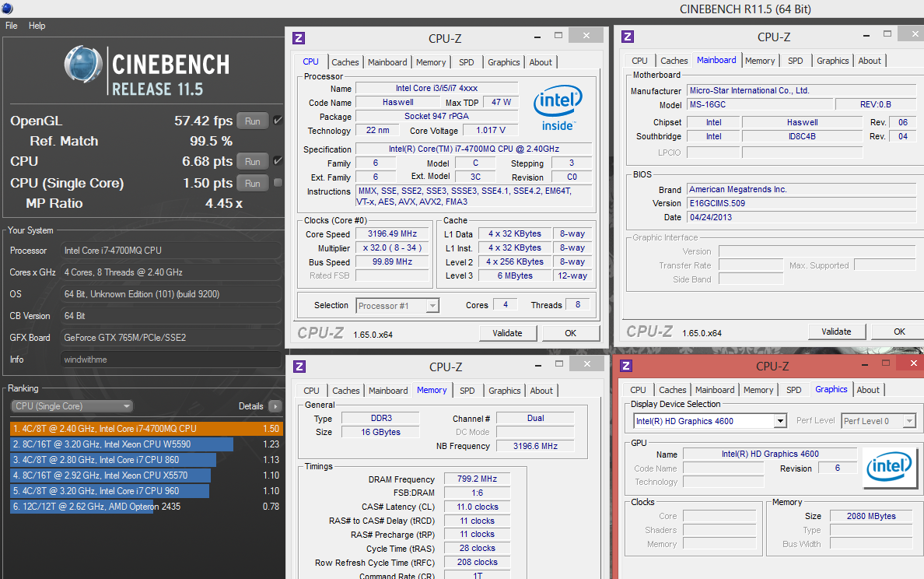This screenshot has width=924, height=579.
Task: Switch to CPU tab in Graphics window
Action: point(638,391)
